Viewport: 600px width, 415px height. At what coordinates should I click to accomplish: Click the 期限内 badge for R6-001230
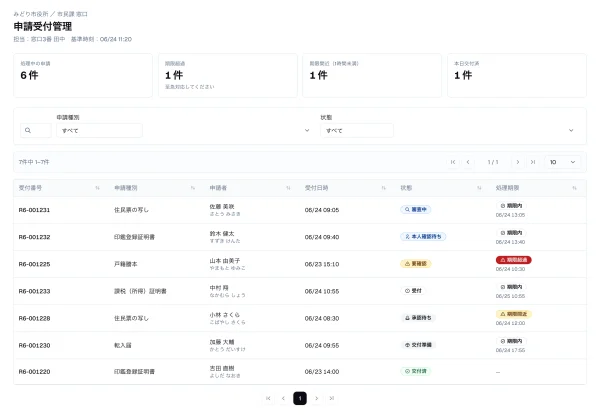coord(511,341)
